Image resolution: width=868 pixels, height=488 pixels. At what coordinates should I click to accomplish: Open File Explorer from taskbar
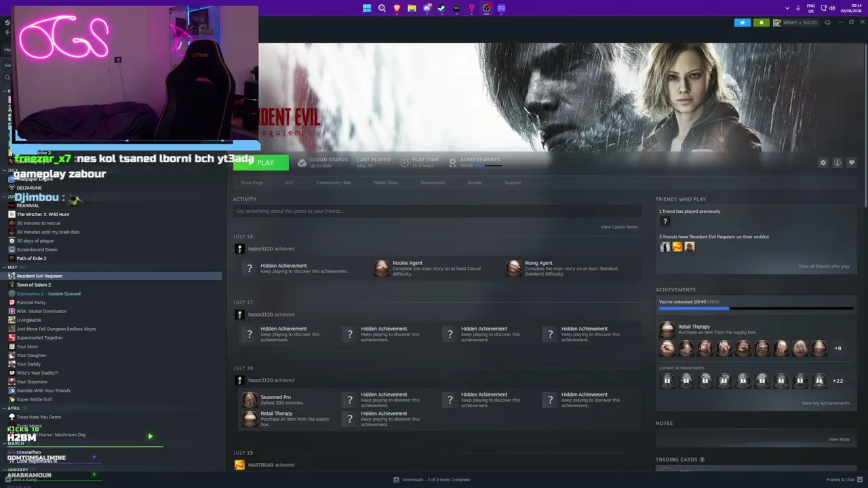coord(412,8)
